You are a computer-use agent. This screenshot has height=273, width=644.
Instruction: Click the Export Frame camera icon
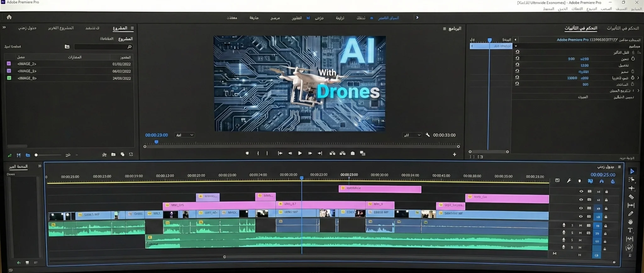tap(353, 153)
